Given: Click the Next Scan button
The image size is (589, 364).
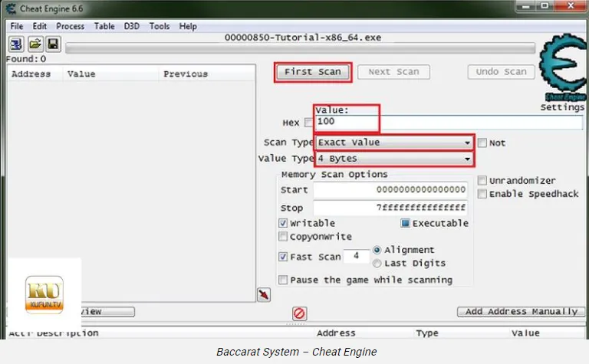Looking at the screenshot, I should 393,72.
